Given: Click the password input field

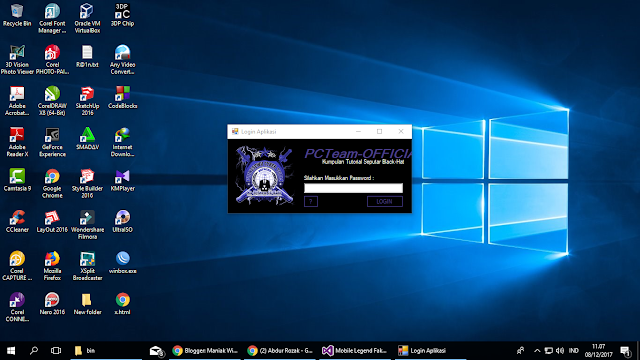Looking at the screenshot, I should (x=353, y=188).
